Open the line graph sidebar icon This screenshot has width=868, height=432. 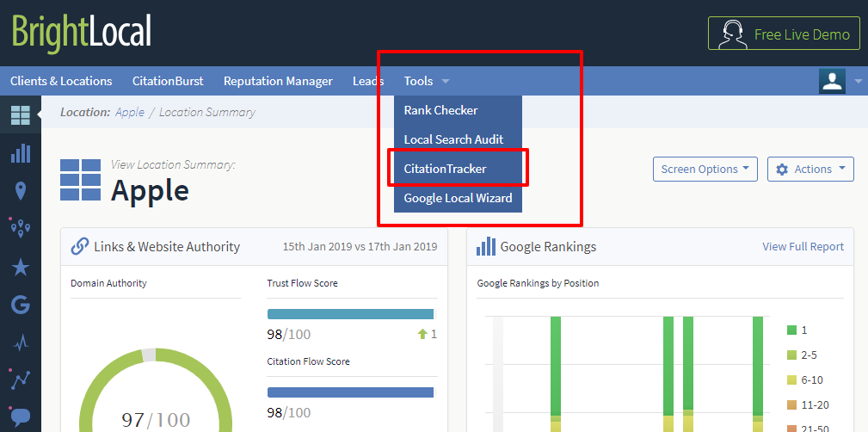(x=21, y=380)
